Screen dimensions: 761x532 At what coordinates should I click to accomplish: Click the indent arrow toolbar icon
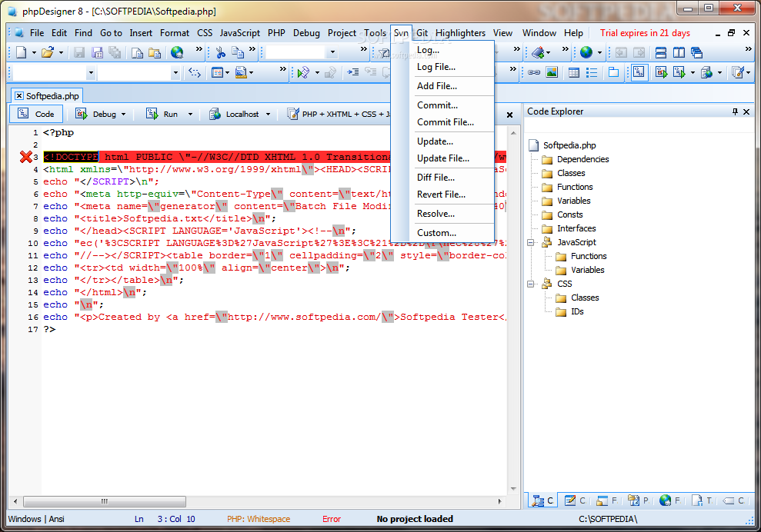pyautogui.click(x=353, y=73)
